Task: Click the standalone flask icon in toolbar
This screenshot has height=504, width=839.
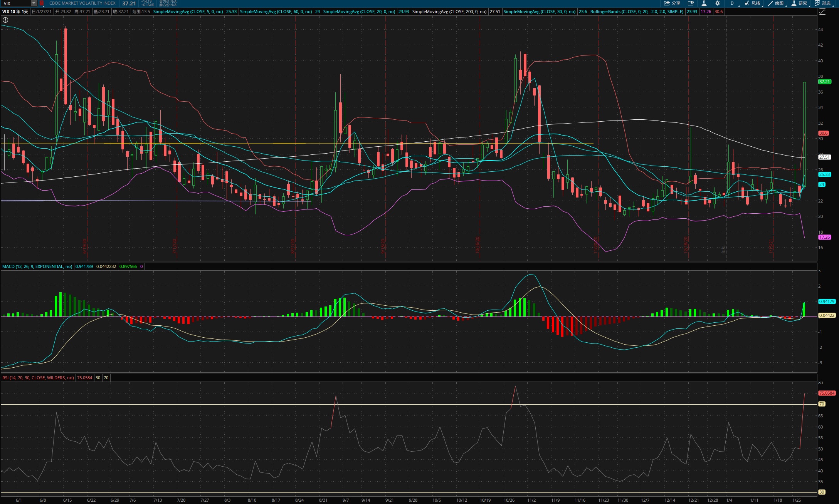Action: coord(704,3)
